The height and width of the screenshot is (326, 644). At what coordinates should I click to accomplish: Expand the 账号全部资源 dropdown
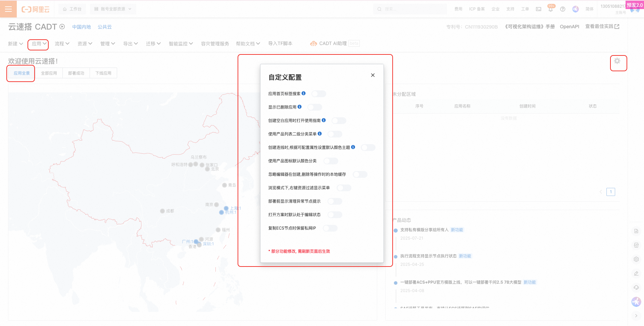point(113,9)
